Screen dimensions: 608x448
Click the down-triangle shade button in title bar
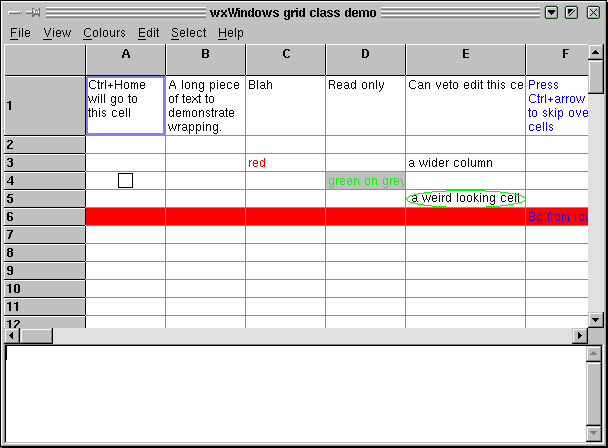(551, 13)
